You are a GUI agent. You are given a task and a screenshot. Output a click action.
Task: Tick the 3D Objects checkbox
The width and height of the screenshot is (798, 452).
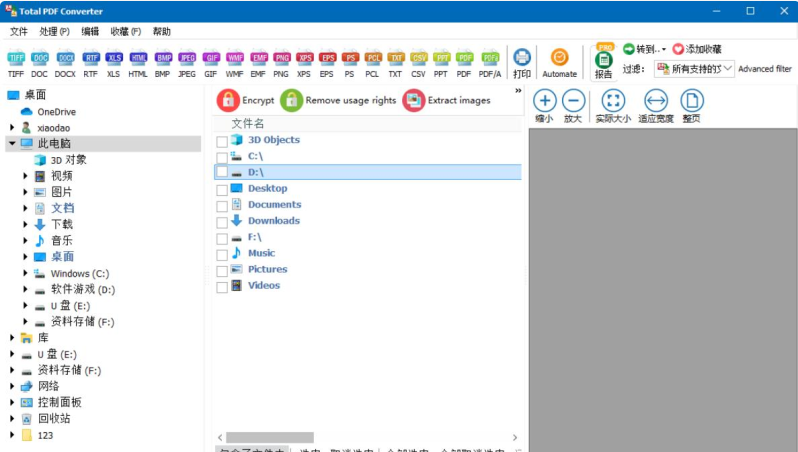[x=222, y=141]
